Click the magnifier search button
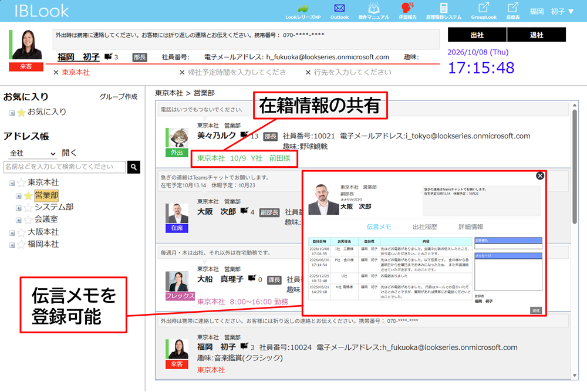The width and height of the screenshot is (587, 392). coord(134,167)
